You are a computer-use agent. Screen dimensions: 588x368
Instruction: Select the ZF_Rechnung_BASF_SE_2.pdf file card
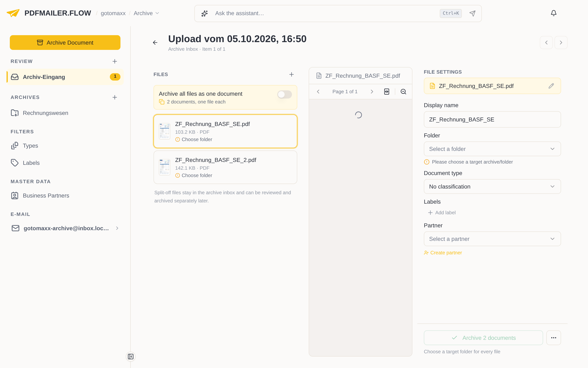pyautogui.click(x=225, y=167)
